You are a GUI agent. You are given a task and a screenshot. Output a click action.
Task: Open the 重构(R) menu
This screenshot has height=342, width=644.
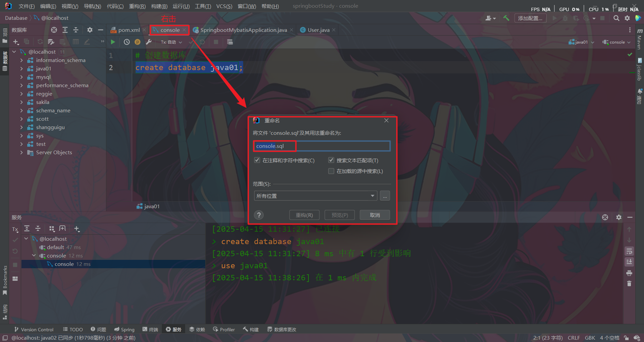pos(138,6)
